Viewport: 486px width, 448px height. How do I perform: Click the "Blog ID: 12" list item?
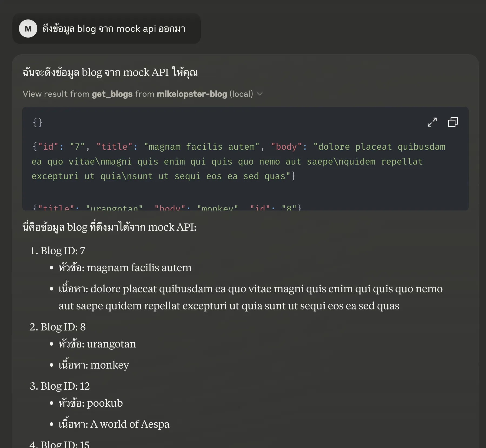coord(65,386)
